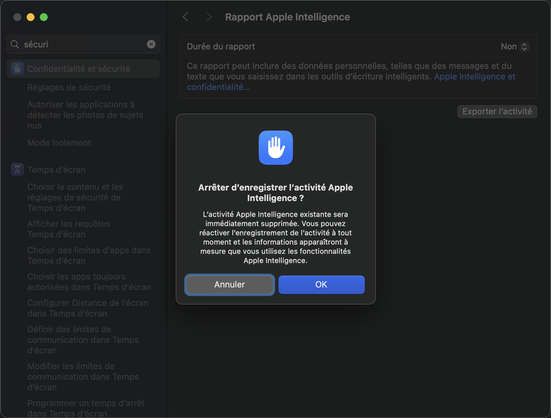Open Réglages de sécurité result
Viewport: 551px width, 418px height.
69,87
